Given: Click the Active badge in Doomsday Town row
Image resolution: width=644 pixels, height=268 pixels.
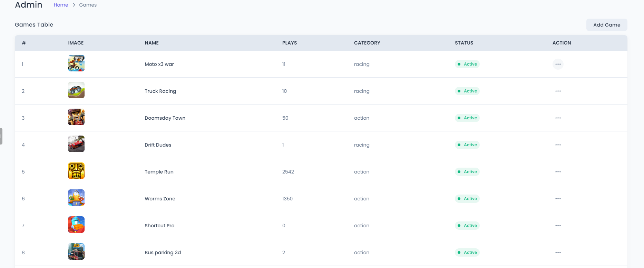Looking at the screenshot, I should [x=467, y=118].
